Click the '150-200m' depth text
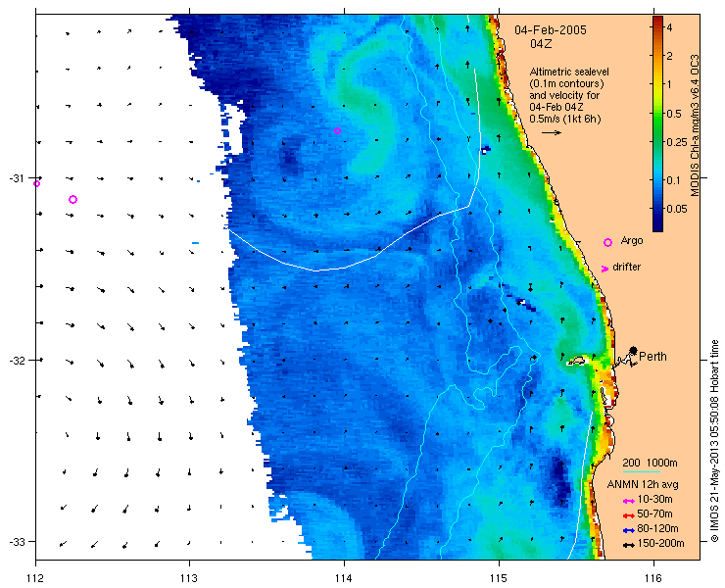Screen dimensions: 725x588 click(660, 544)
